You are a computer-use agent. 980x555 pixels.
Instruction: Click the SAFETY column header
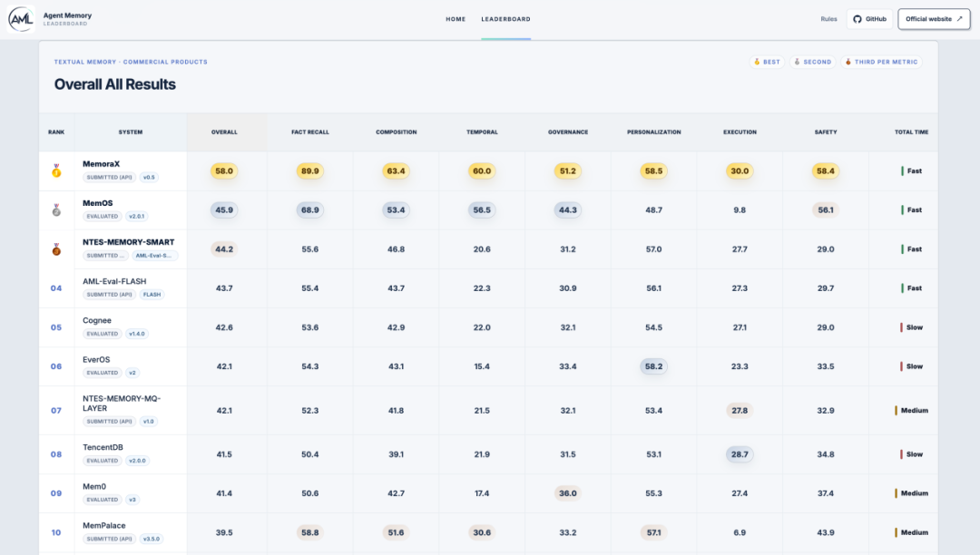tap(826, 132)
